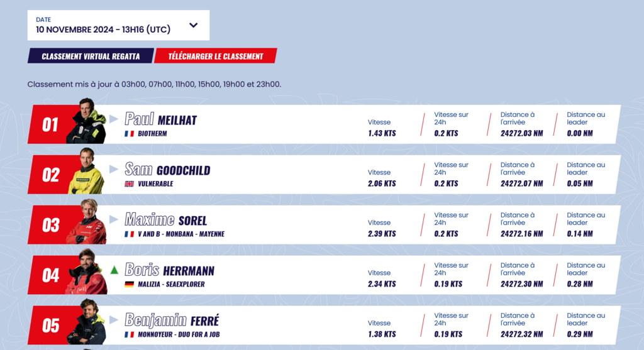The height and width of the screenshot is (350, 644).
Task: Click the French flag beside Biotherm
Action: pos(130,134)
